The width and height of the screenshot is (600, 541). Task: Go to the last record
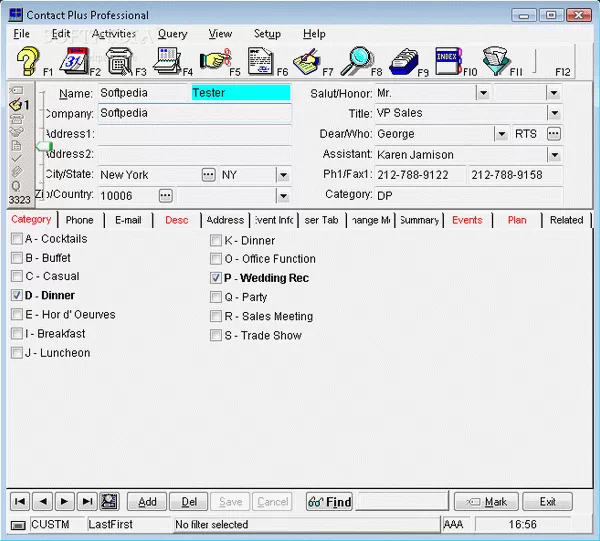87,502
